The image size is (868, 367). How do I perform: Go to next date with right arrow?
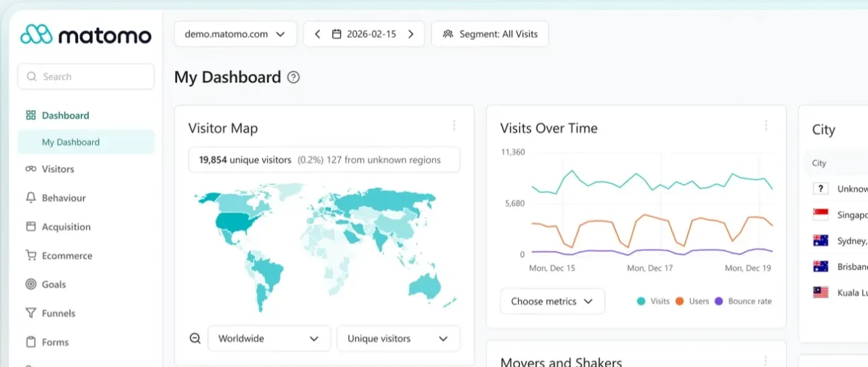[x=410, y=34]
